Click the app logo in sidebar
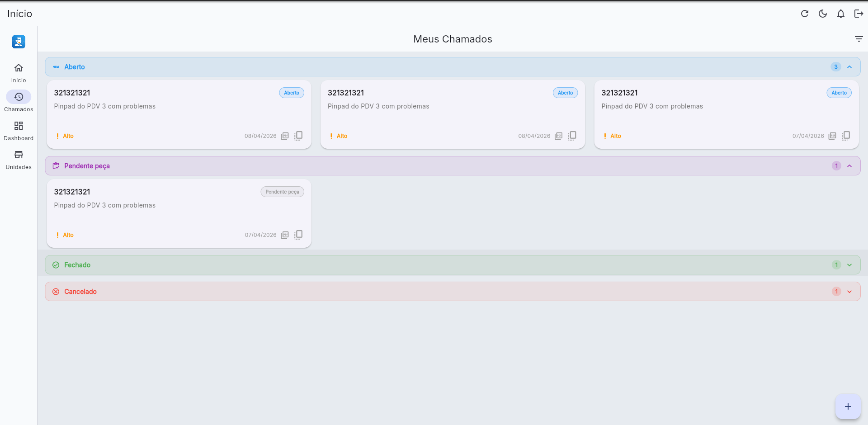The width and height of the screenshot is (868, 425). [x=19, y=42]
